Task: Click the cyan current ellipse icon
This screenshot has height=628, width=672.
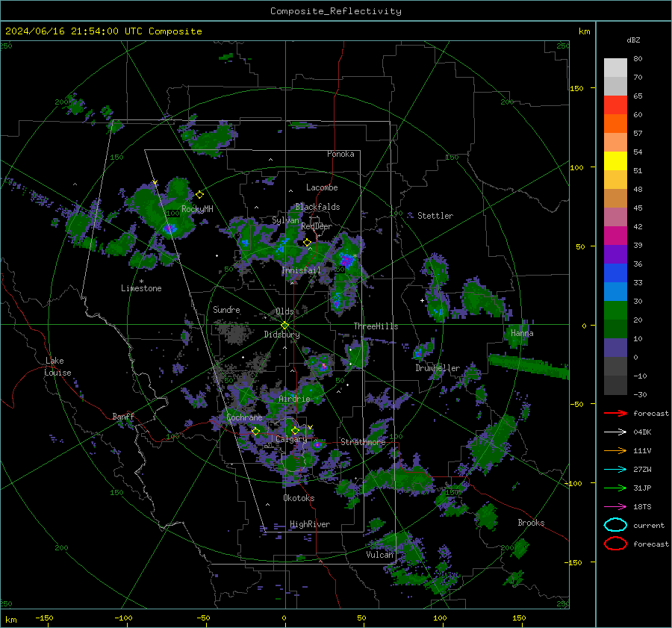Action: pyautogui.click(x=615, y=525)
